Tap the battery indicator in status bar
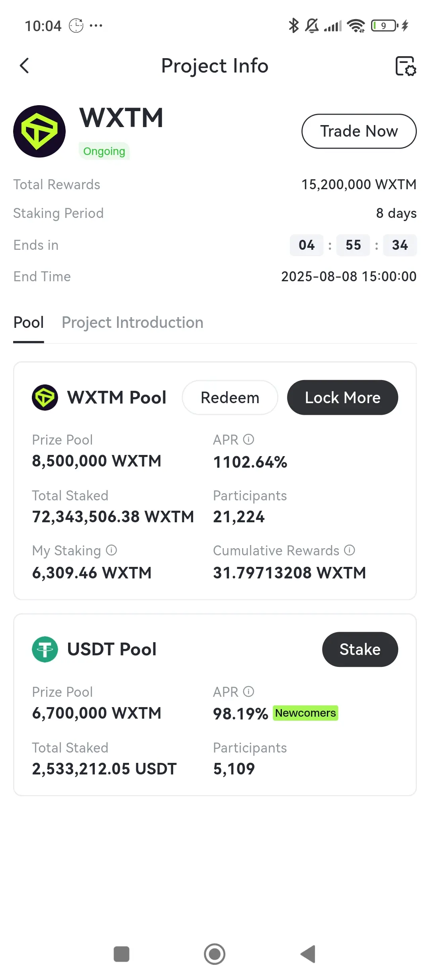 385,25
